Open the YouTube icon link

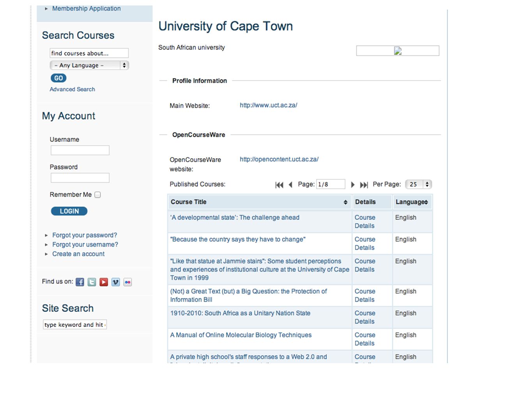tap(104, 282)
